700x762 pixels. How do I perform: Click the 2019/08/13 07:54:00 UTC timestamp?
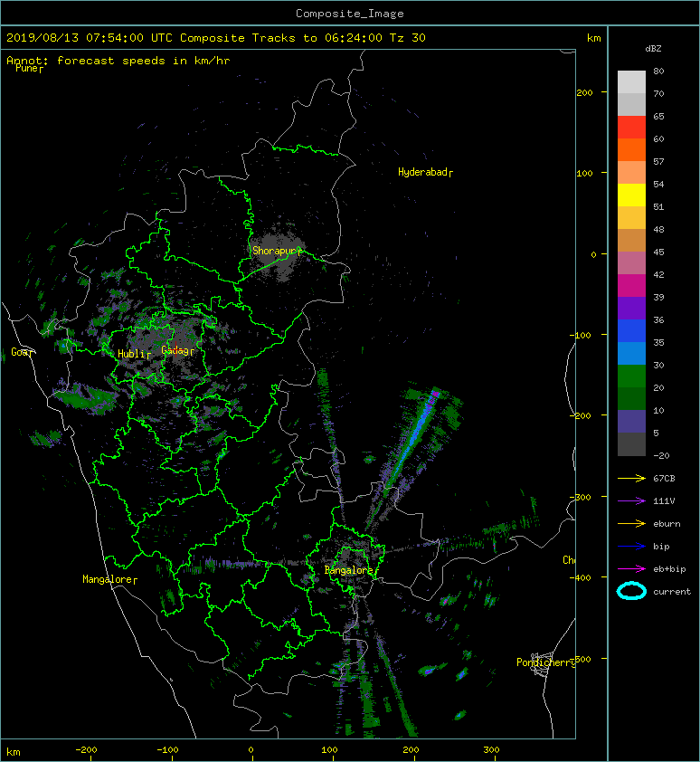(x=90, y=38)
